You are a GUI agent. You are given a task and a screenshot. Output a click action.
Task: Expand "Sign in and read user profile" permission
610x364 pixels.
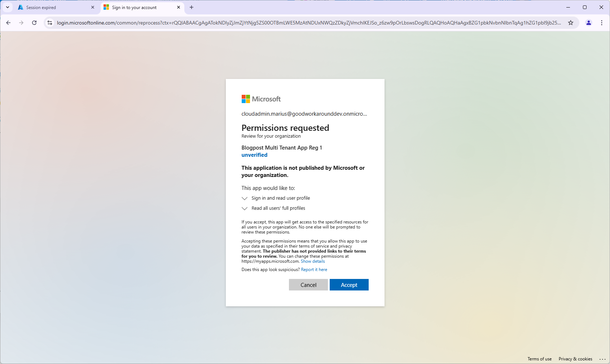tap(245, 198)
